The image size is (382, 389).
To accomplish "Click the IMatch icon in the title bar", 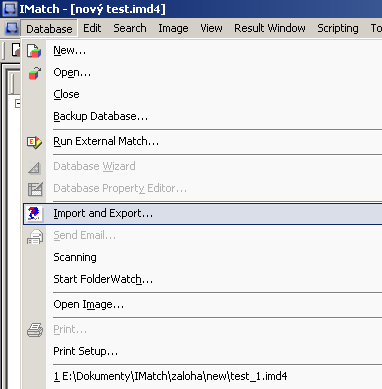I will tap(9, 8).
